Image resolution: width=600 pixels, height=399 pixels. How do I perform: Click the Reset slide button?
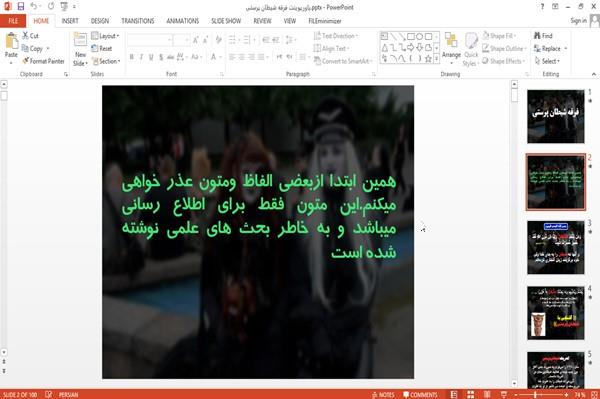tap(102, 49)
